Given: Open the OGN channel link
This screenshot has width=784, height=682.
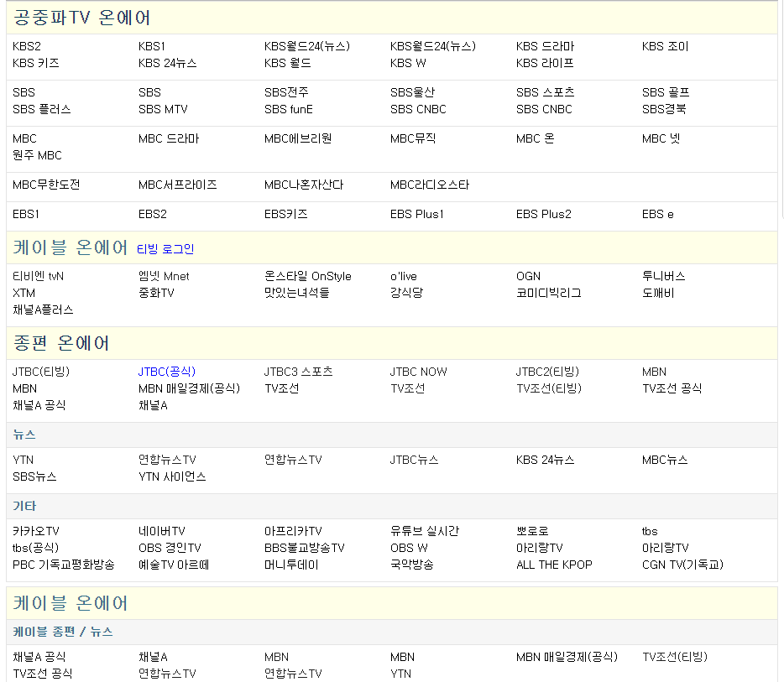Looking at the screenshot, I should [x=527, y=276].
